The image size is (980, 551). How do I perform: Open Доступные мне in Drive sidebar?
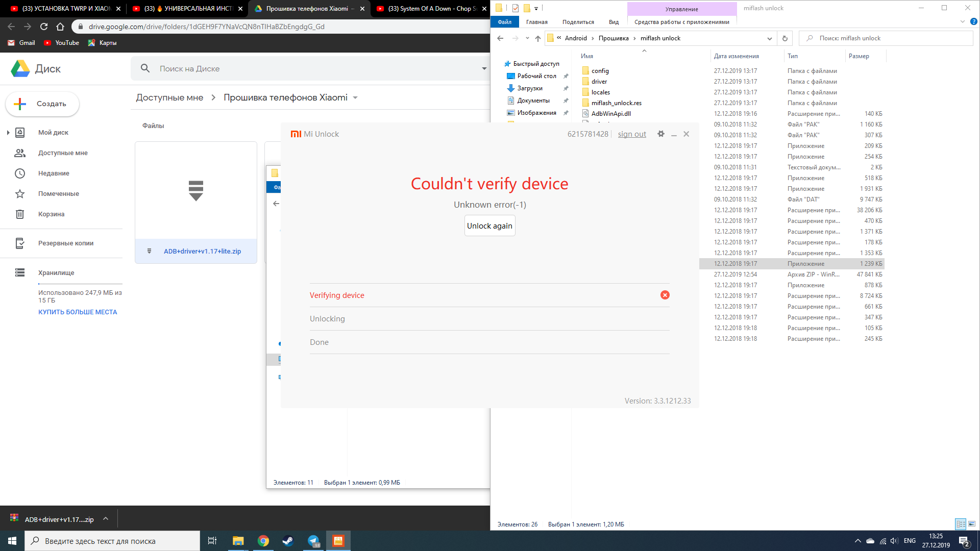[63, 153]
